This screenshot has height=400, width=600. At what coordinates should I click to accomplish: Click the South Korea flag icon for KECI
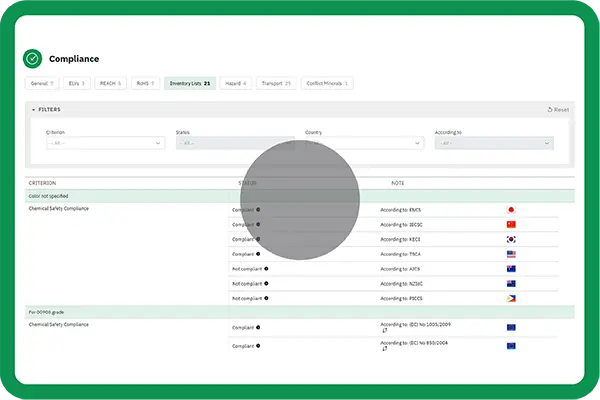(x=511, y=239)
